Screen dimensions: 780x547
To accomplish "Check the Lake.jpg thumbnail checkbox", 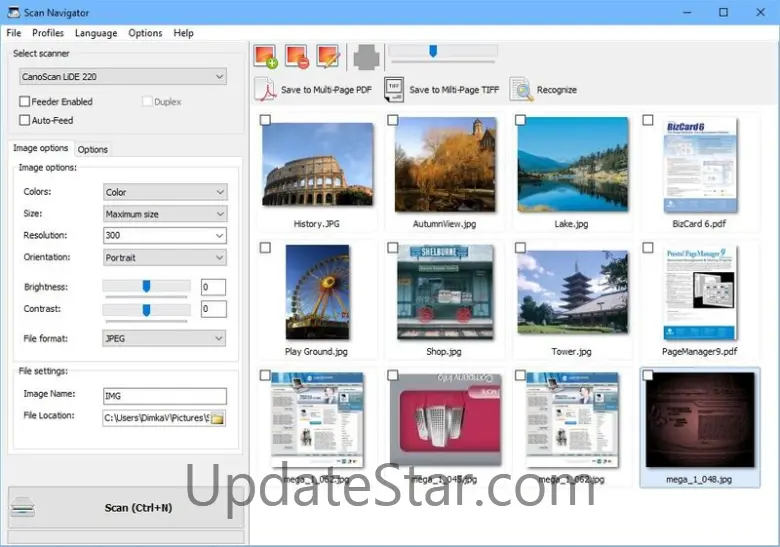I will (520, 120).
